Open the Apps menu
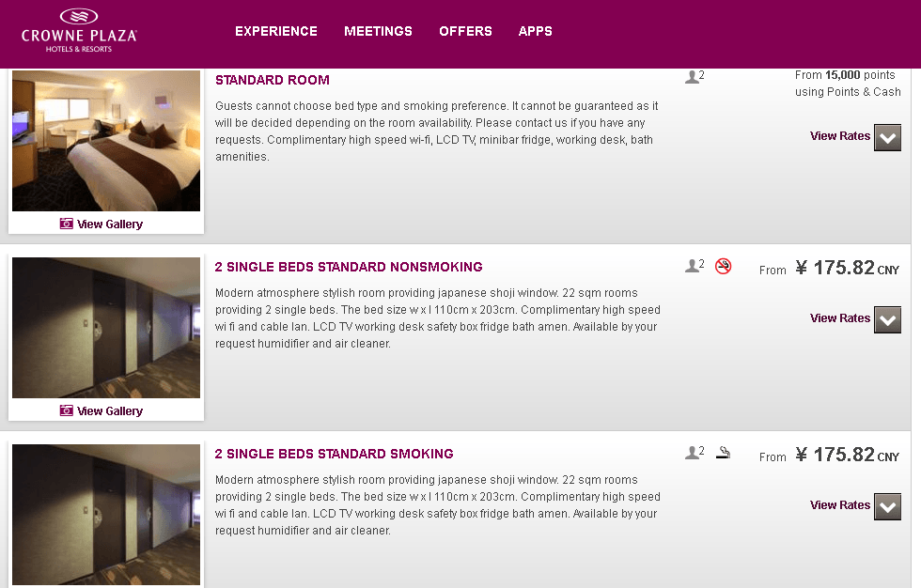Viewport: 921px width, 588px height. pyautogui.click(x=535, y=31)
